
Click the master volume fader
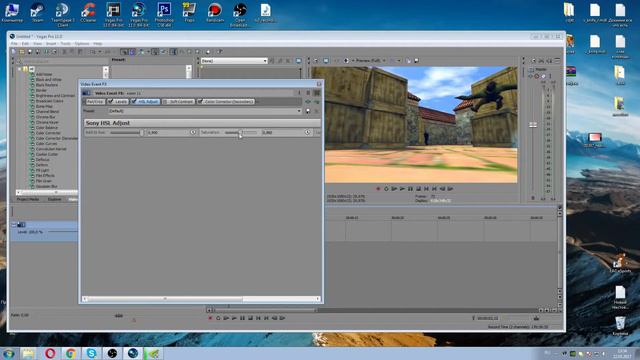pos(533,125)
